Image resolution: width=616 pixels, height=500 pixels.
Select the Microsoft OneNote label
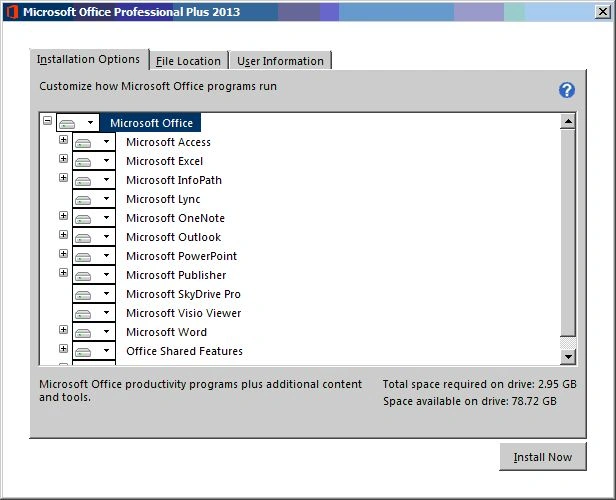pyautogui.click(x=175, y=218)
